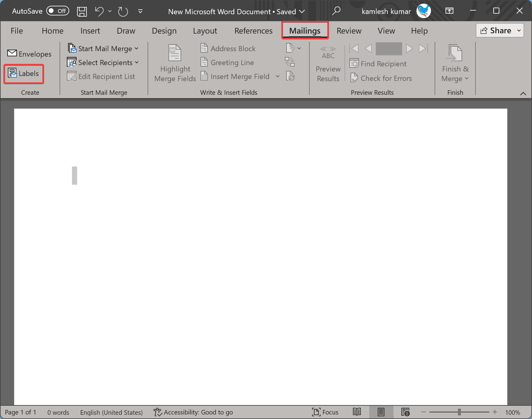Click the zoom slider handle

coord(459,412)
